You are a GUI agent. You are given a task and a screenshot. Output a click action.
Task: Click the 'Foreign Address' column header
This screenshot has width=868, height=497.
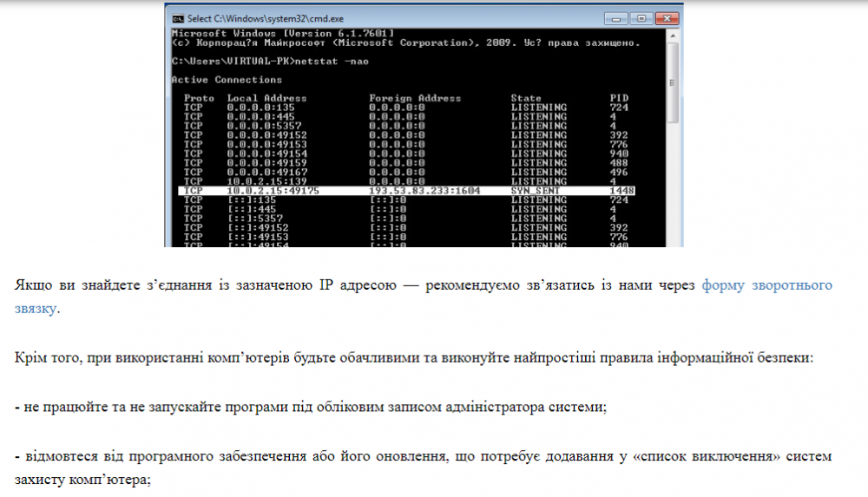[x=415, y=98]
